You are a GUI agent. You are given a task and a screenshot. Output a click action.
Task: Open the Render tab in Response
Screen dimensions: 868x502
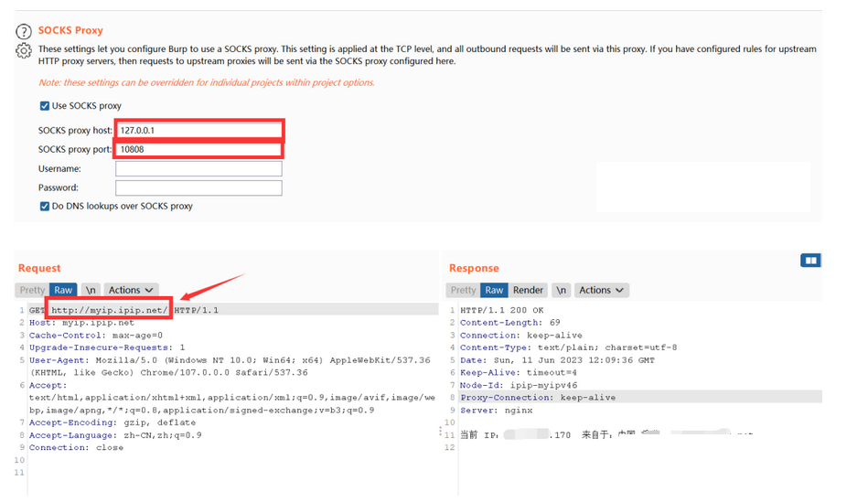pyautogui.click(x=528, y=290)
